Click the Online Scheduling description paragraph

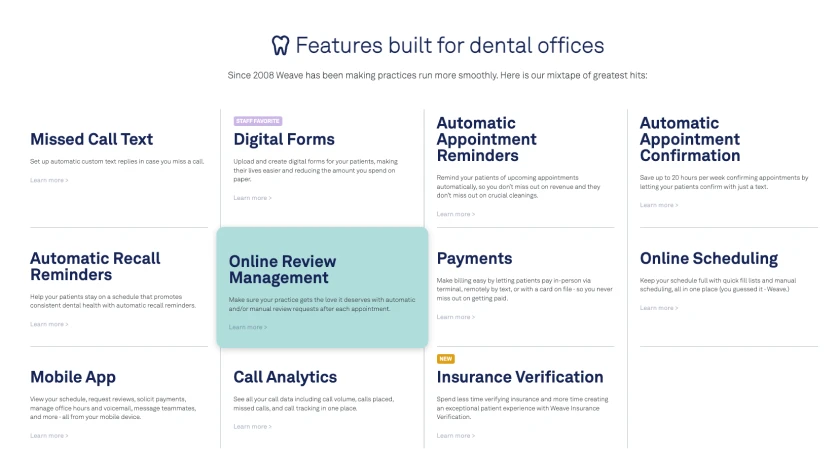(x=718, y=285)
